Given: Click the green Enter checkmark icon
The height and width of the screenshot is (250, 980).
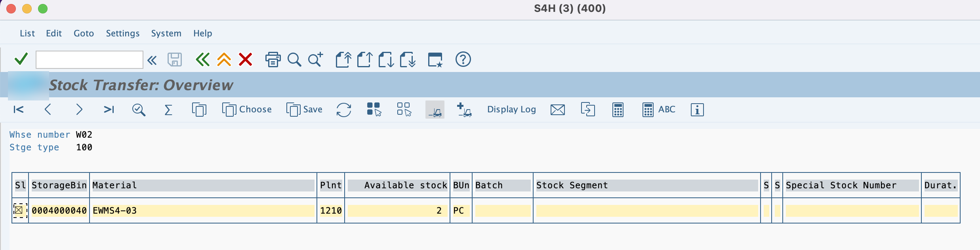Looking at the screenshot, I should (x=21, y=59).
